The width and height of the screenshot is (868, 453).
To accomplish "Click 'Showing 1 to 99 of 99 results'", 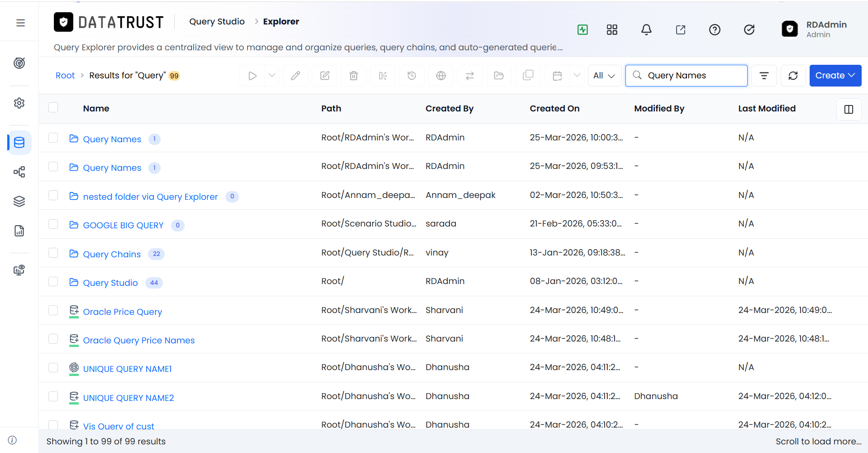I will (x=106, y=441).
